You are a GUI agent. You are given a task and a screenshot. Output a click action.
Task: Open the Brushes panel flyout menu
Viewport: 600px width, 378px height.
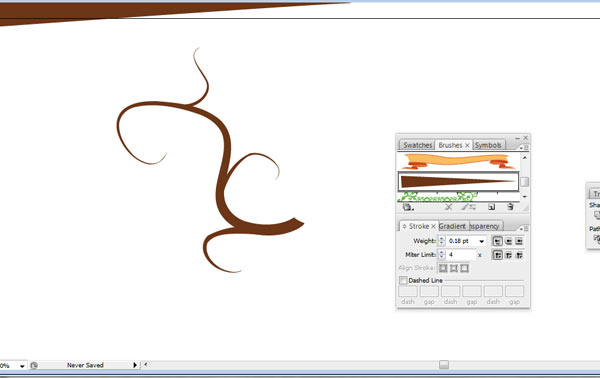524,147
